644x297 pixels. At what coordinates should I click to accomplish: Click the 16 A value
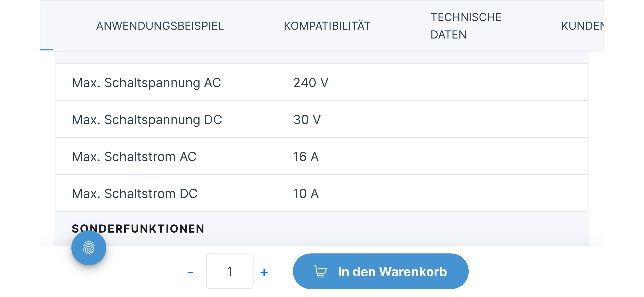pyautogui.click(x=306, y=157)
